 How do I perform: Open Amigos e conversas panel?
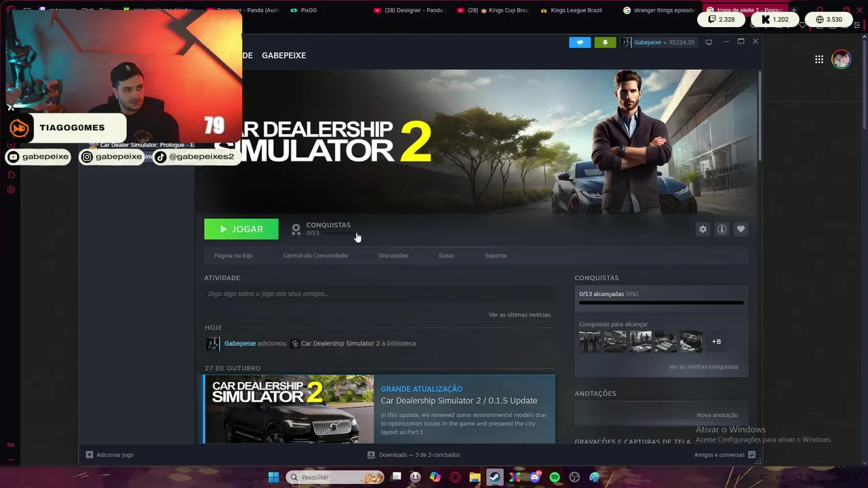point(725,455)
